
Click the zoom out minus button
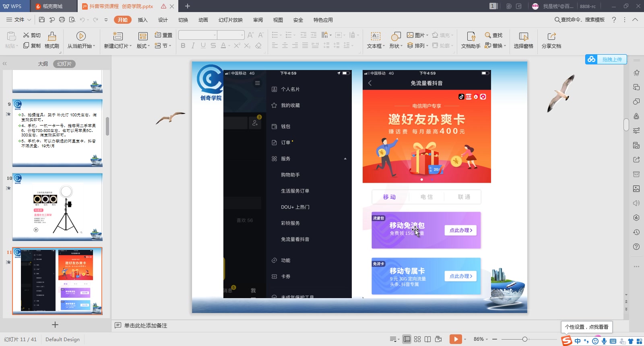(495, 339)
